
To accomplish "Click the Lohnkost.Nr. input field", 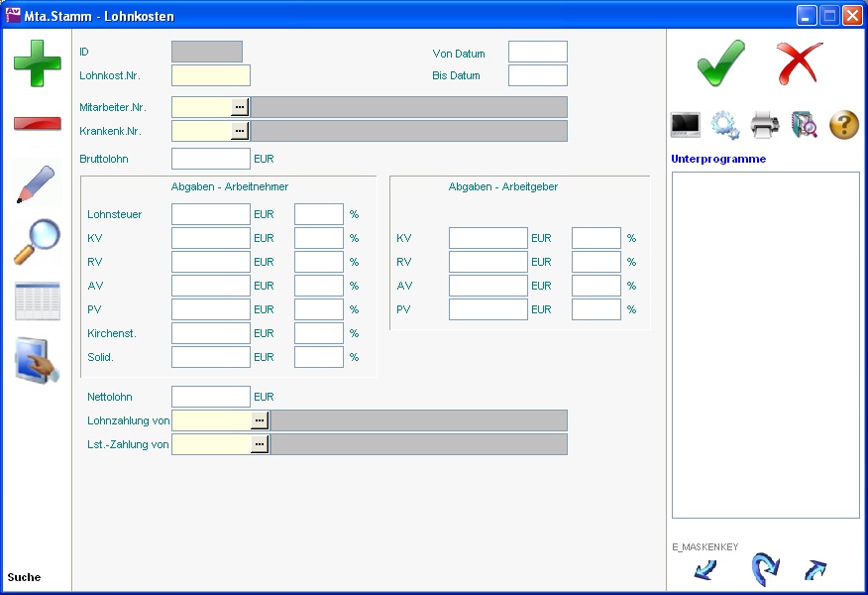I will (211, 75).
